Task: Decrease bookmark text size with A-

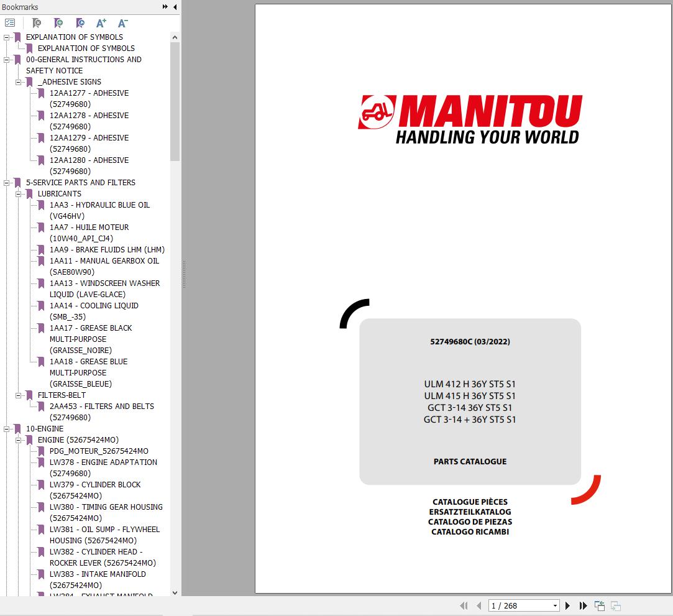Action: [x=123, y=23]
